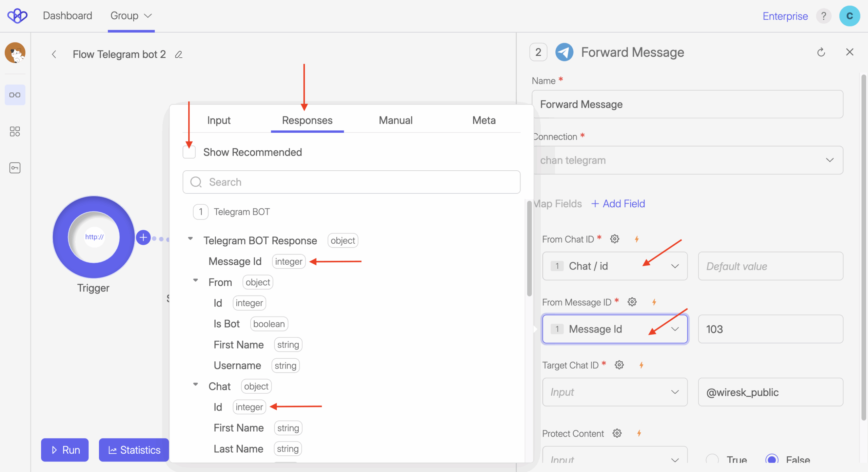Open the Target Chat ID Input dropdown
Screen dimensions: 868x472
614,392
